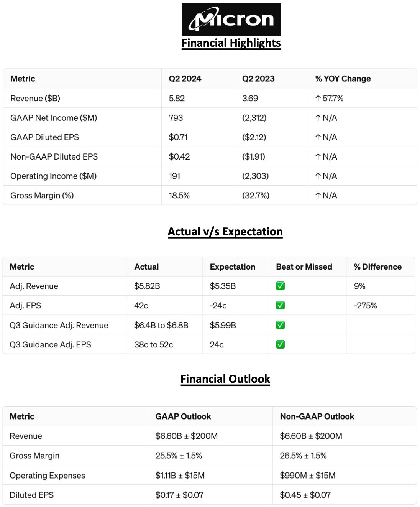Click the up arrow in Gross Margin (%) row
Image resolution: width=420 pixels, height=507 pixels.
pyautogui.click(x=318, y=196)
